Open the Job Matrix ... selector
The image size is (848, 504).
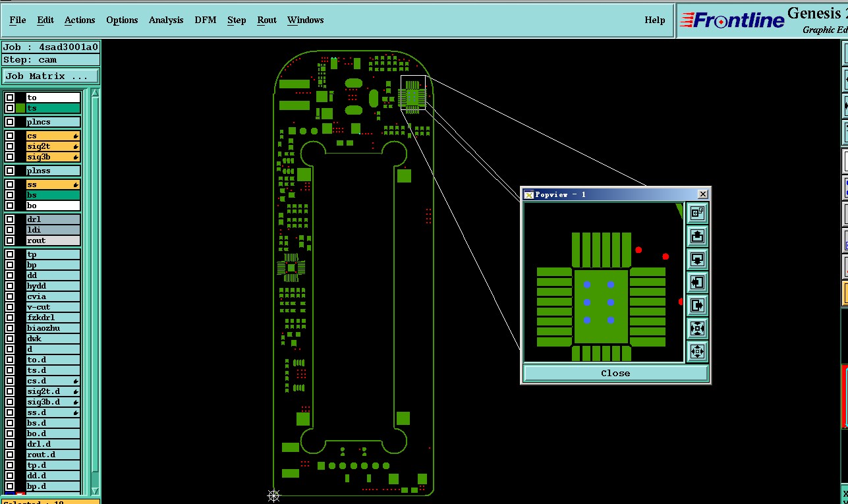pyautogui.click(x=51, y=76)
